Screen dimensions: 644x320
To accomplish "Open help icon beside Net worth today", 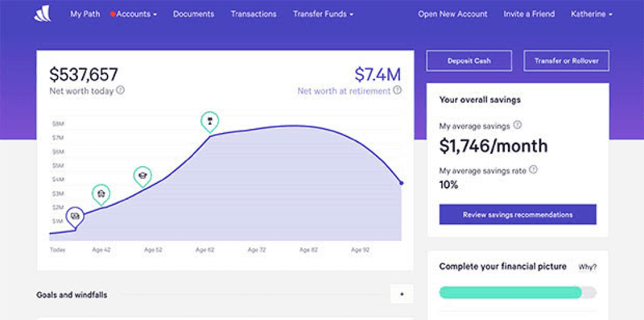I will pos(120,90).
